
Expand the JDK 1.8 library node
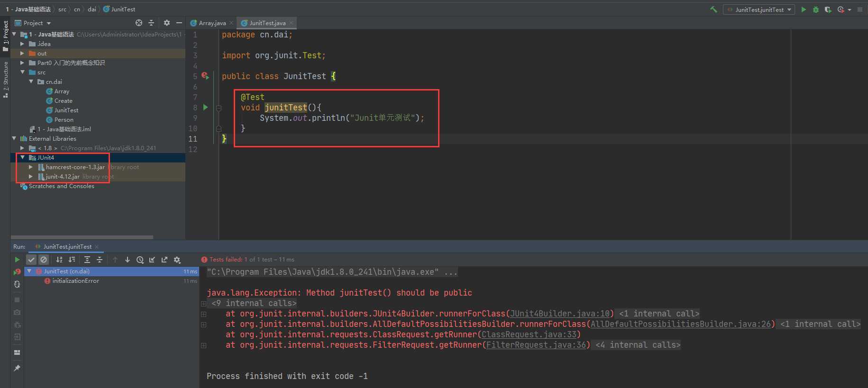click(x=22, y=148)
